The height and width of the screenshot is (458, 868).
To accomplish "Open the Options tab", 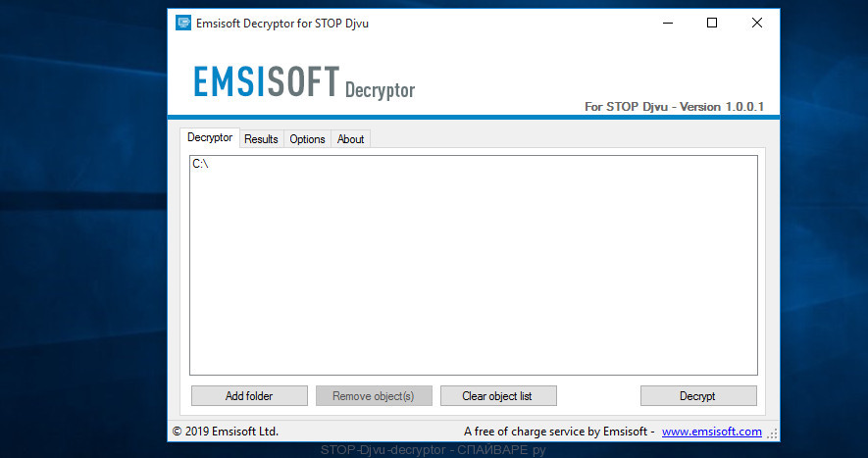I will (x=307, y=139).
